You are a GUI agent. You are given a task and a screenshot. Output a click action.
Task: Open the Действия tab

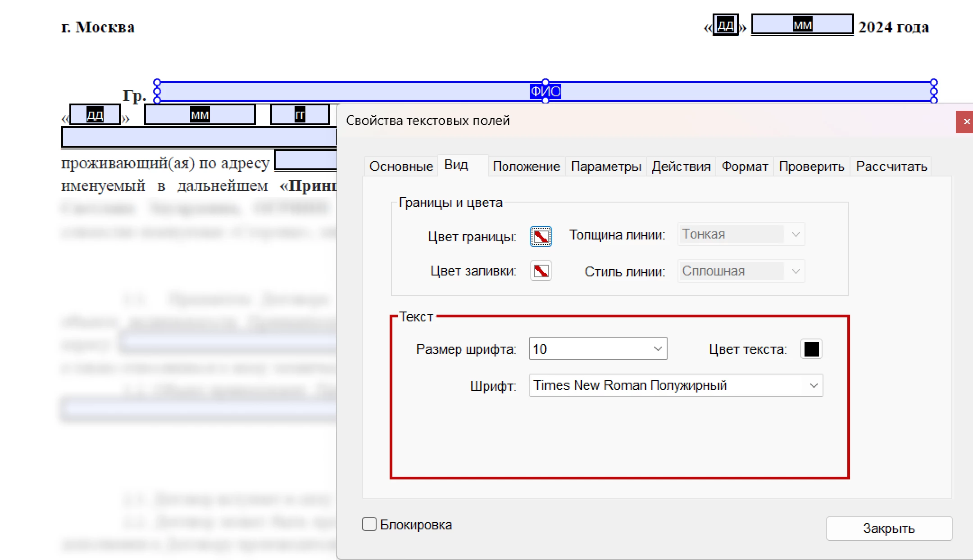click(x=681, y=167)
